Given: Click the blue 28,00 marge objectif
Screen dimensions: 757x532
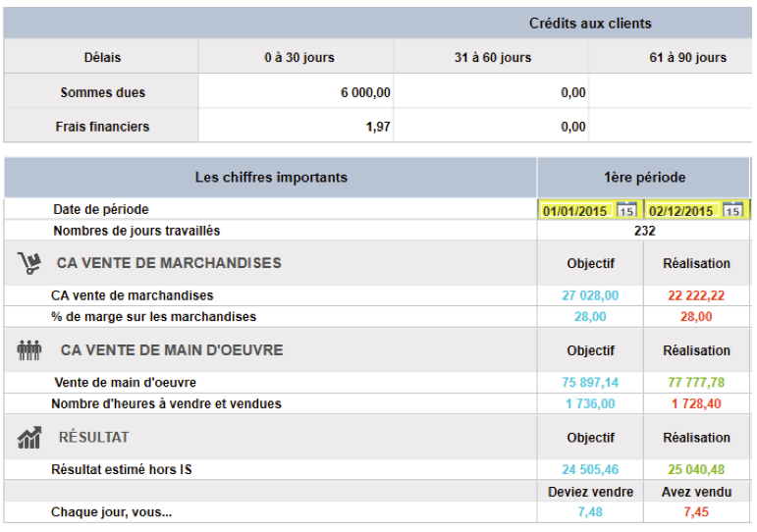Looking at the screenshot, I should [x=590, y=317].
